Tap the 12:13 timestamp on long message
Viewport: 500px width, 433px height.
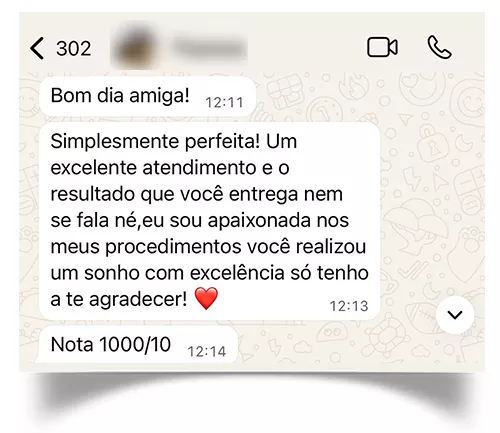click(x=349, y=306)
